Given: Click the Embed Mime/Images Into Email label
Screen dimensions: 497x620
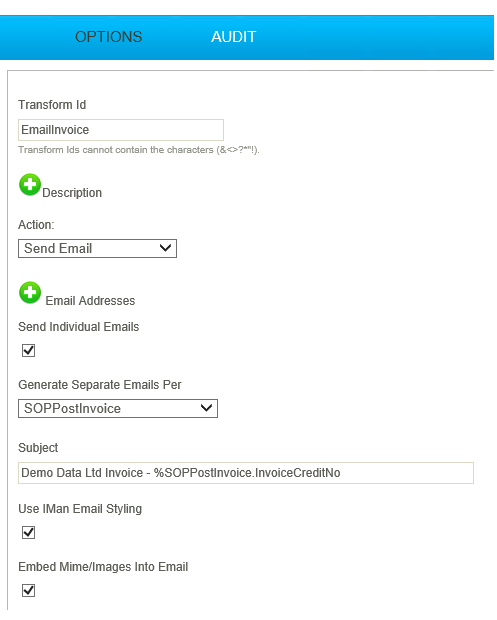Looking at the screenshot, I should (x=103, y=567).
